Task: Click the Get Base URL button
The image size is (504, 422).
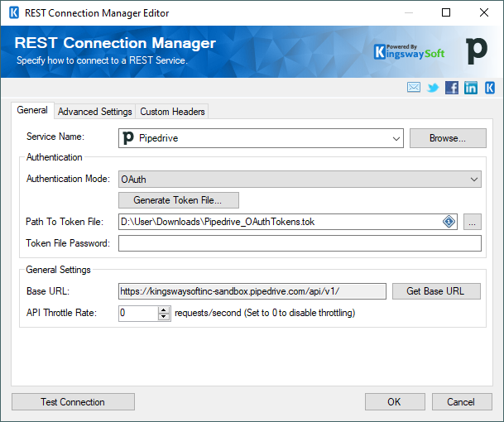Action: (436, 291)
